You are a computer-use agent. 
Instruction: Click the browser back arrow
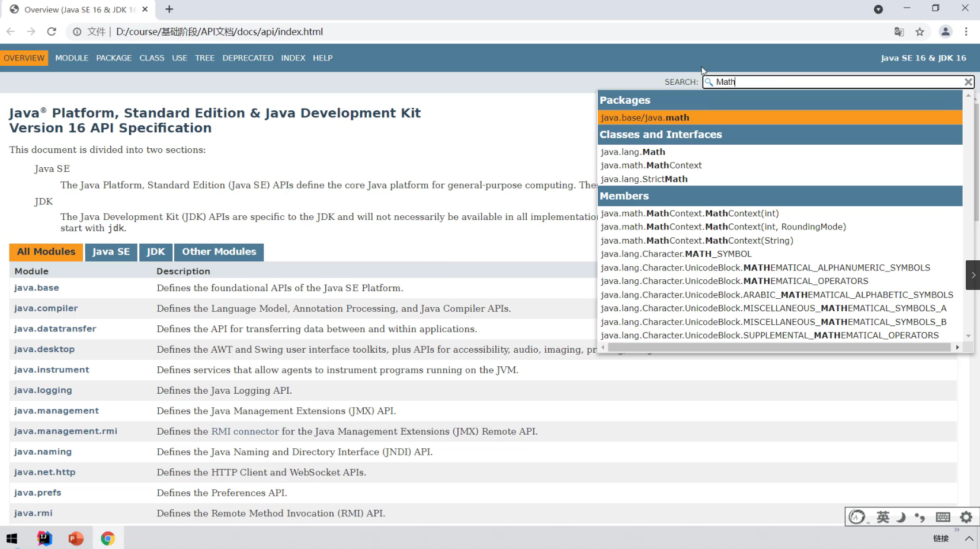[x=11, y=31]
